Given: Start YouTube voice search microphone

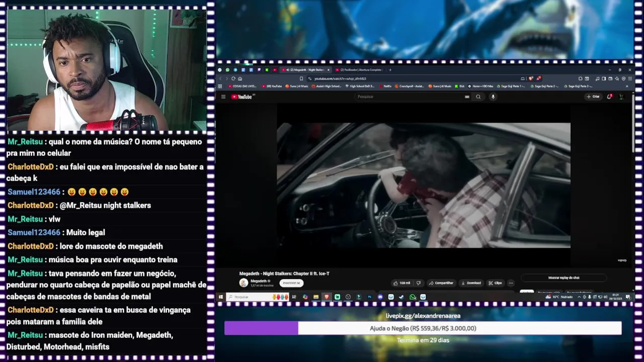Looking at the screenshot, I should (493, 97).
